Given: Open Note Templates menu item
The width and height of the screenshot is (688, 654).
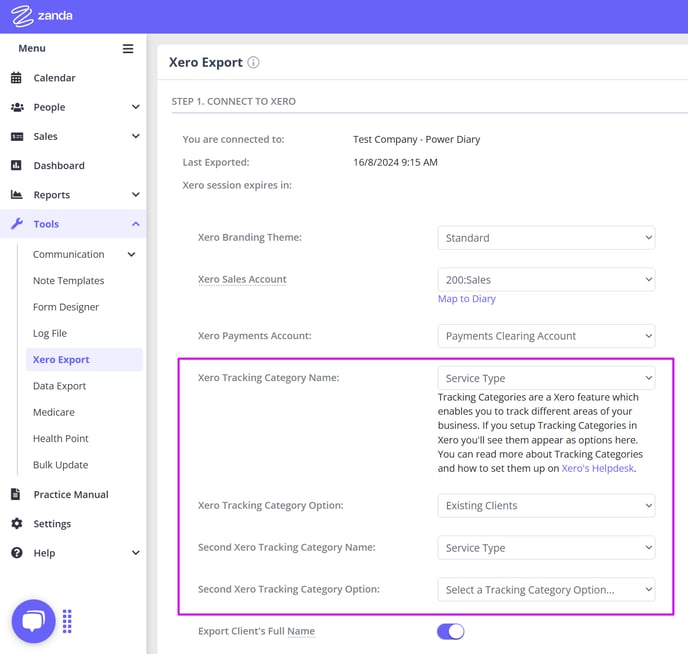Looking at the screenshot, I should coord(68,281).
